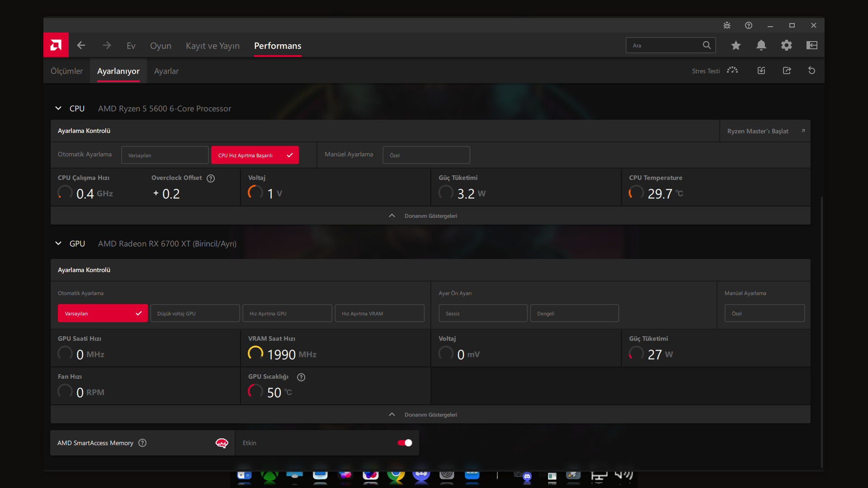Select the Sessiz tuning preset
The height and width of the screenshot is (488, 868).
pos(483,313)
